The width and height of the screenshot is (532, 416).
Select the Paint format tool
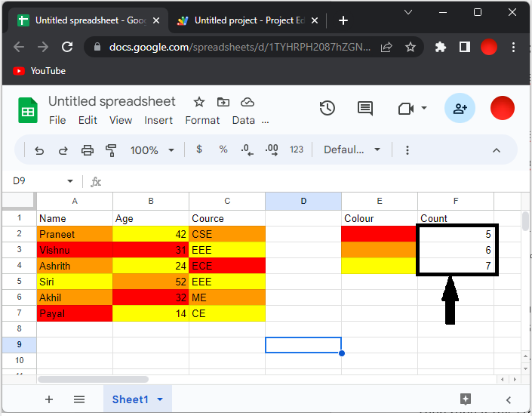tap(112, 150)
